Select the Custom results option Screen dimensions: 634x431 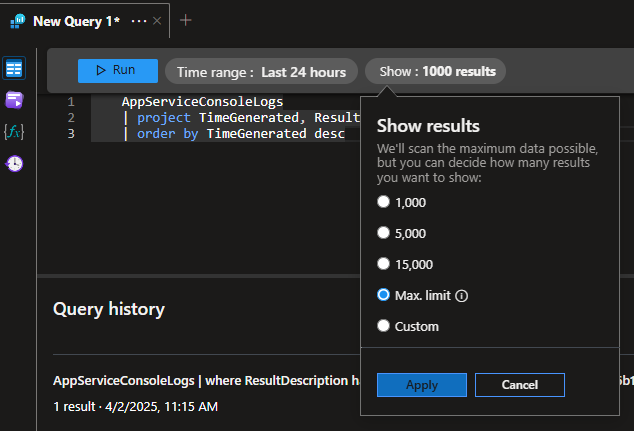pos(383,325)
